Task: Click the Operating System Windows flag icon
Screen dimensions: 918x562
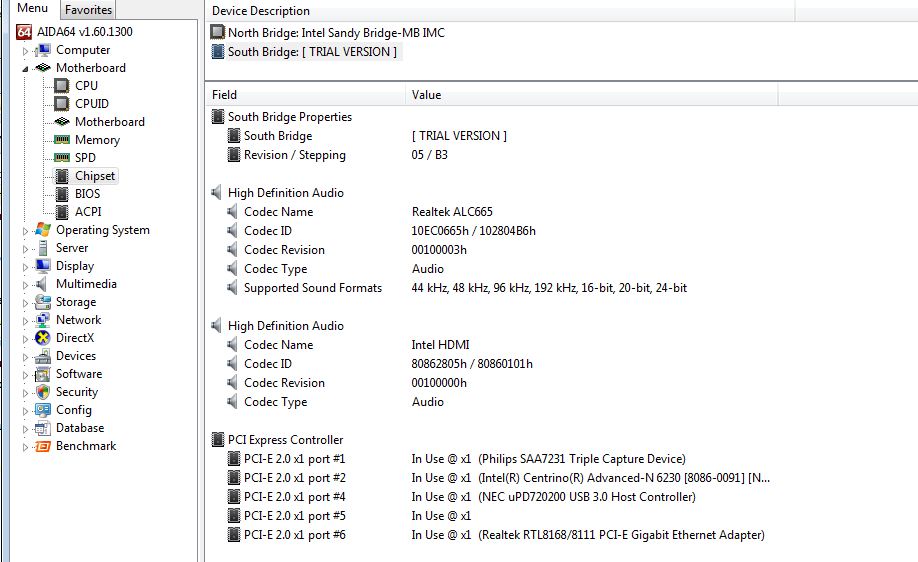Action: [x=43, y=229]
